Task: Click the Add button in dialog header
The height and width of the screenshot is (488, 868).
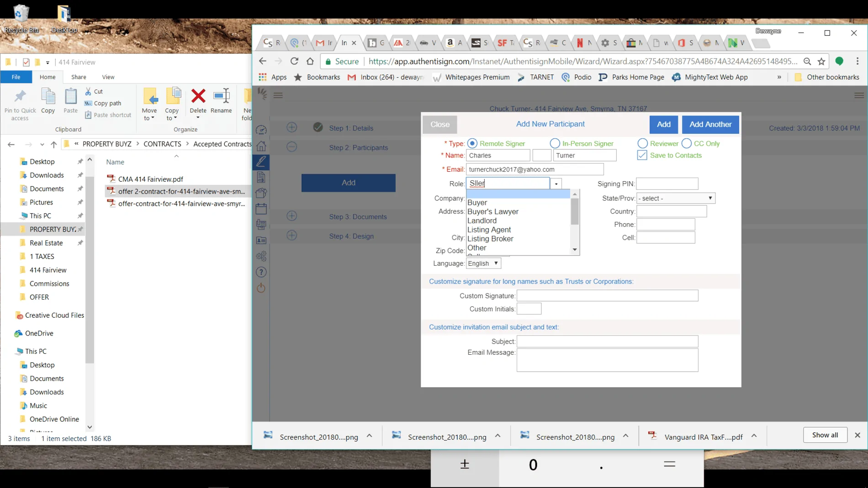Action: point(664,124)
